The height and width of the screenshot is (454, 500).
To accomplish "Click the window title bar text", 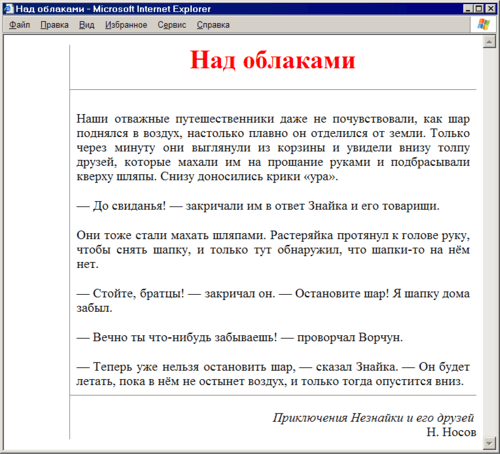I will (113, 9).
